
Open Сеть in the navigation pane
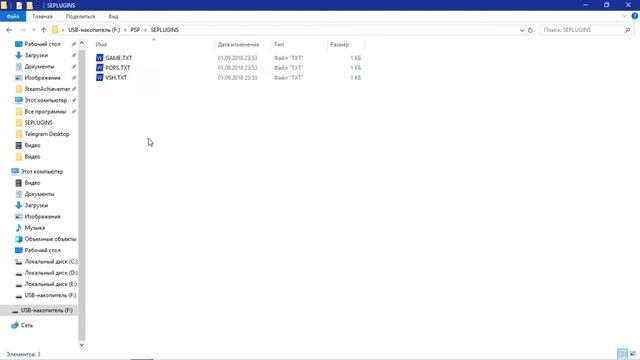click(27, 325)
